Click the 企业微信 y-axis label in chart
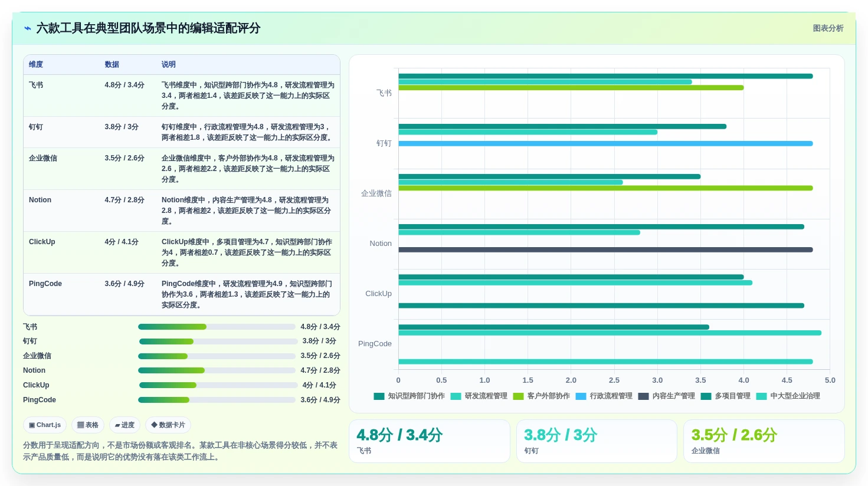This screenshot has width=868, height=486. point(376,193)
